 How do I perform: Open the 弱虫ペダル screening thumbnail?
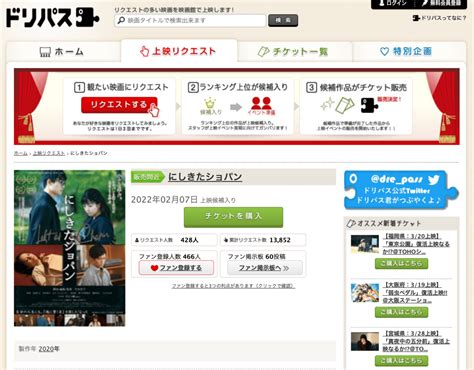coord(365,293)
